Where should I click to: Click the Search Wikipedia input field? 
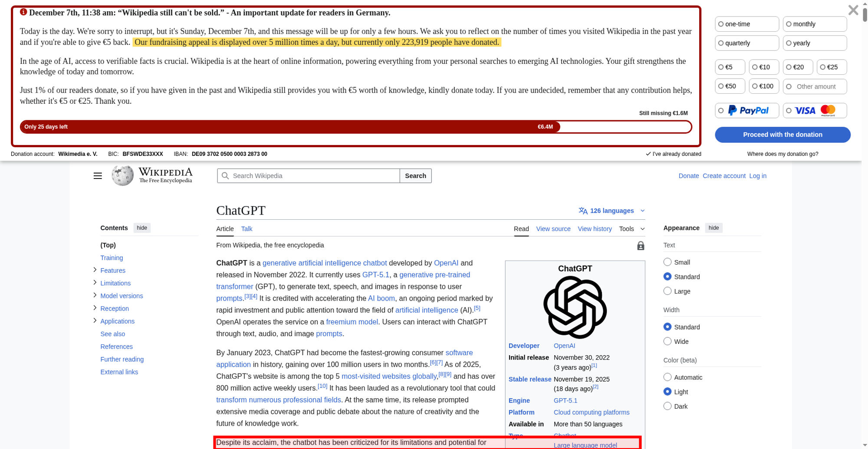pos(308,175)
